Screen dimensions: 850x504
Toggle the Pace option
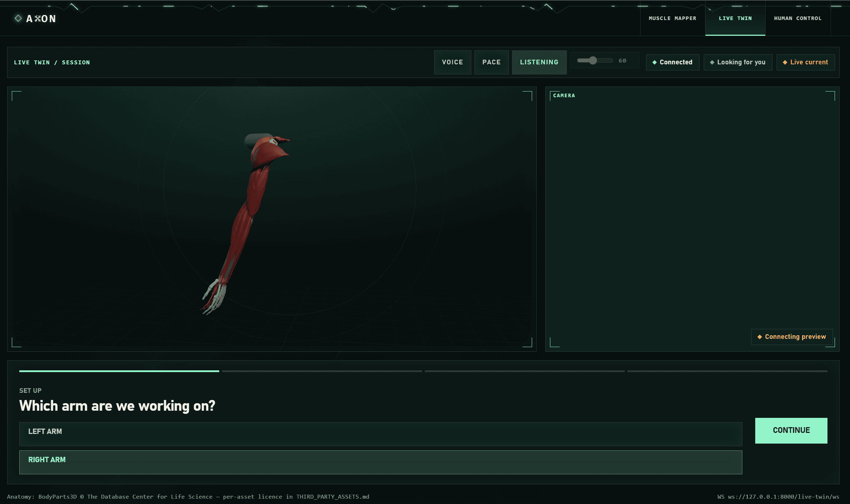tap(491, 62)
